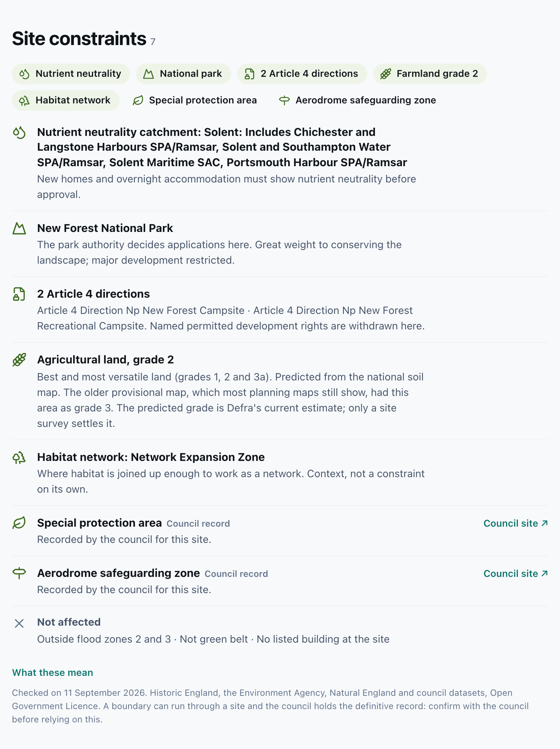
Task: Open Council site link for Aerodrome safeguarding zone
Action: pyautogui.click(x=516, y=574)
